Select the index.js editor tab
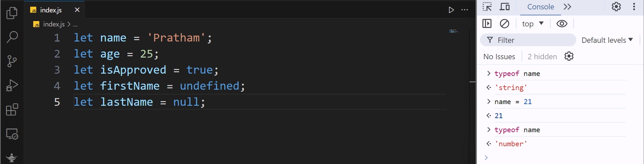This screenshot has width=644, height=164. [x=51, y=10]
